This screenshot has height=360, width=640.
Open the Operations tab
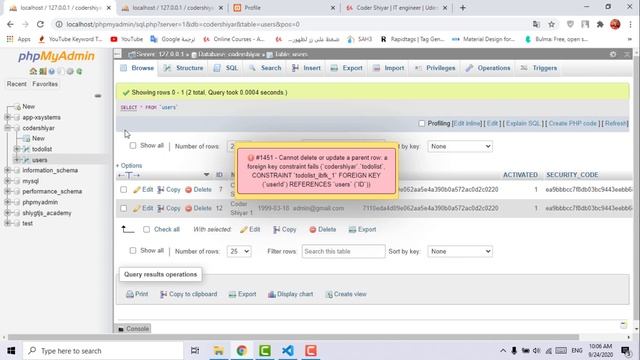488,68
